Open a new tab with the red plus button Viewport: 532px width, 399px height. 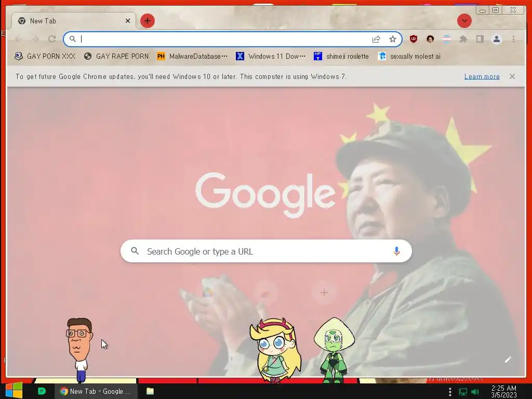click(147, 21)
